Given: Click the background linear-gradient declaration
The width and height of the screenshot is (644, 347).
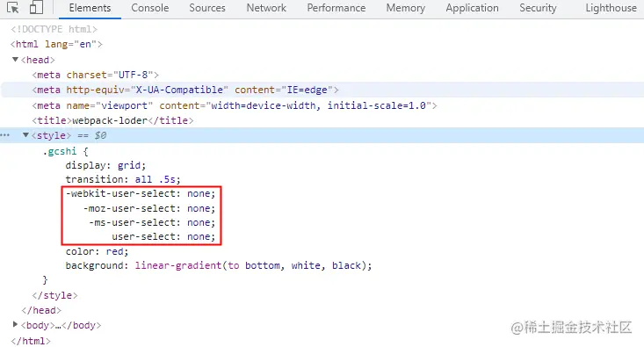Looking at the screenshot, I should pos(219,265).
